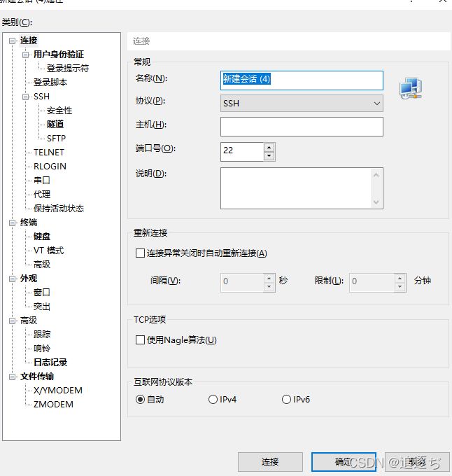Select 日志记录 tree item
452x476 pixels.
(50, 362)
